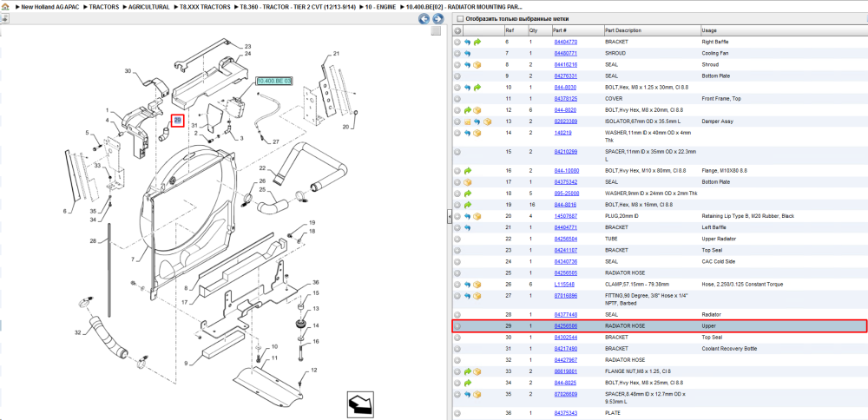Toggle round selector for ref 9 SEAL
The height and width of the screenshot is (420, 868).
pos(457,76)
